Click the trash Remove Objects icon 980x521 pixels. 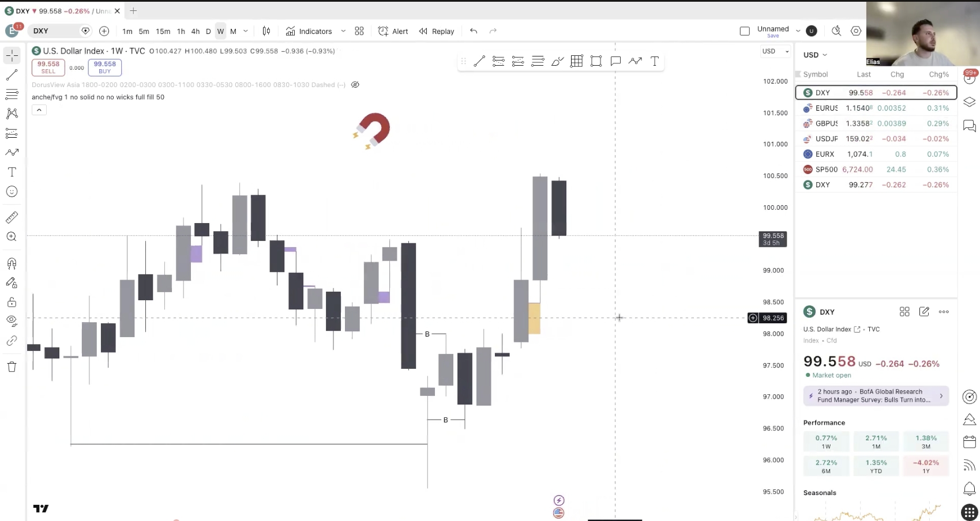pyautogui.click(x=12, y=367)
